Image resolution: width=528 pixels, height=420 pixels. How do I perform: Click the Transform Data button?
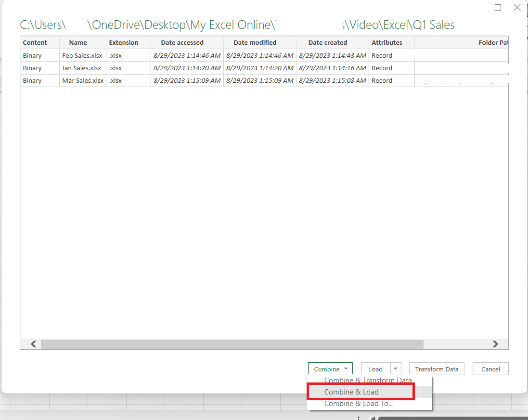point(437,369)
